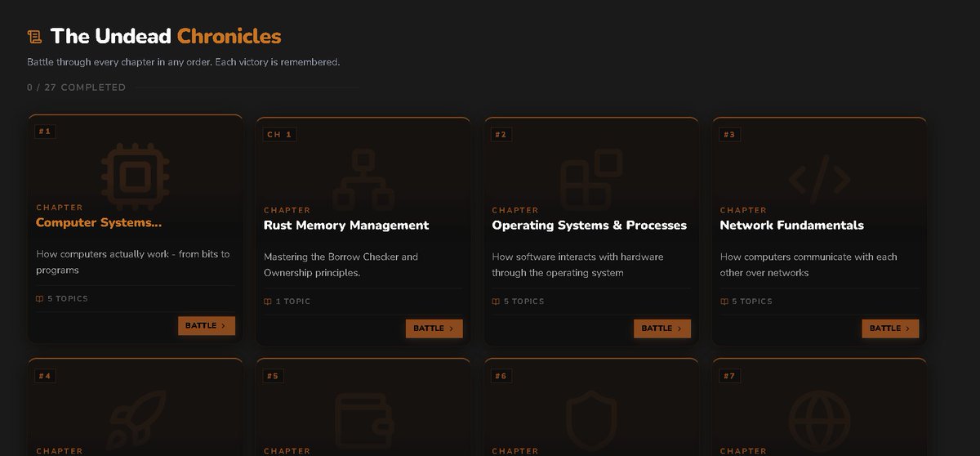
Task: Open the Network Fundamentals title
Action: 792,226
